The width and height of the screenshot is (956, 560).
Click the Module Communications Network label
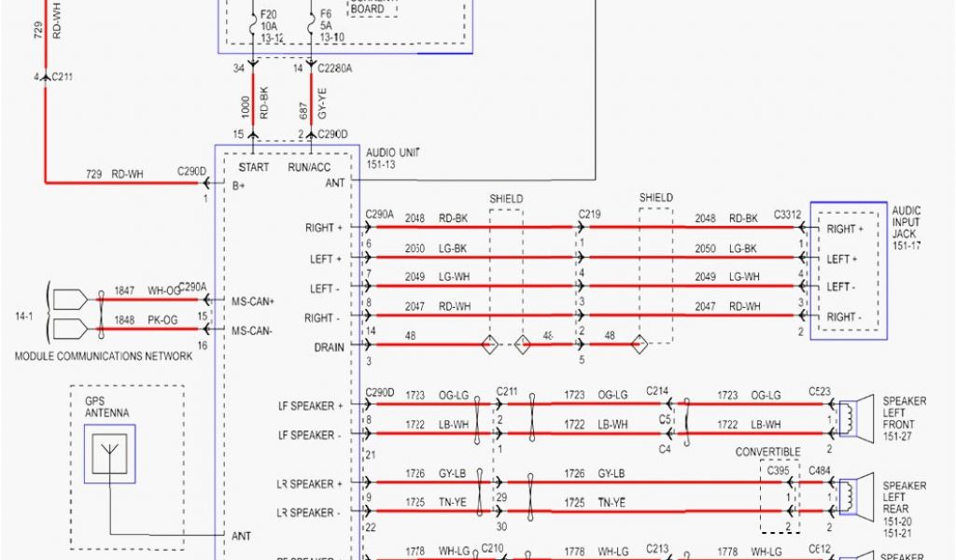(x=104, y=357)
